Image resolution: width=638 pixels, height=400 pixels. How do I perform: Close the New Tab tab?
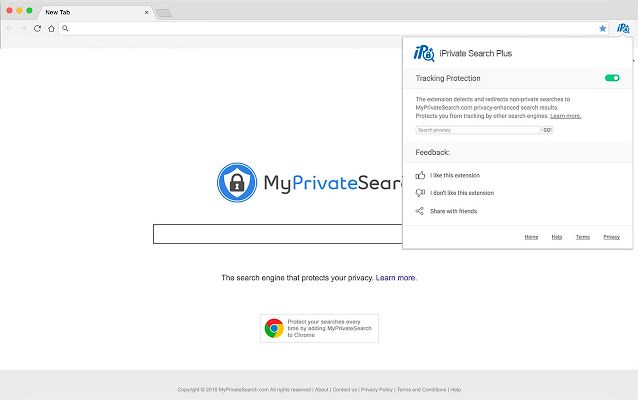(146, 13)
